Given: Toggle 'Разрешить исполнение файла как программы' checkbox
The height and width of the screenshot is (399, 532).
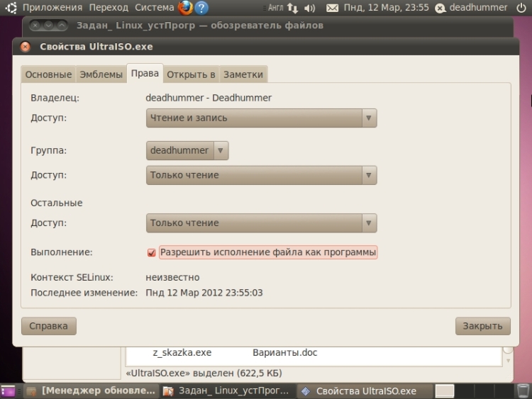Looking at the screenshot, I should pyautogui.click(x=151, y=252).
